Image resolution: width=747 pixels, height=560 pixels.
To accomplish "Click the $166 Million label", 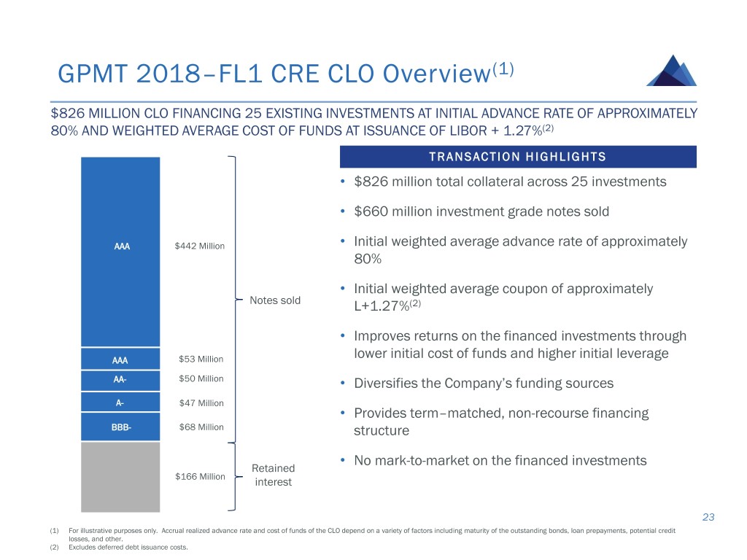I will (x=200, y=476).
